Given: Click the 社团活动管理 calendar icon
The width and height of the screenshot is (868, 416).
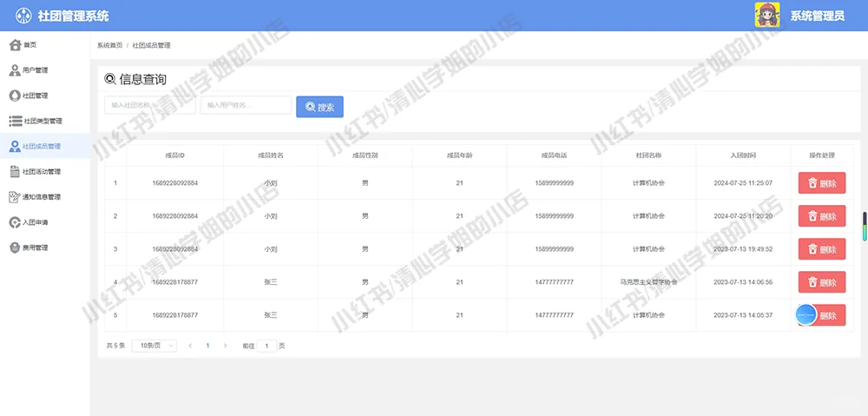Looking at the screenshot, I should click(x=15, y=172).
